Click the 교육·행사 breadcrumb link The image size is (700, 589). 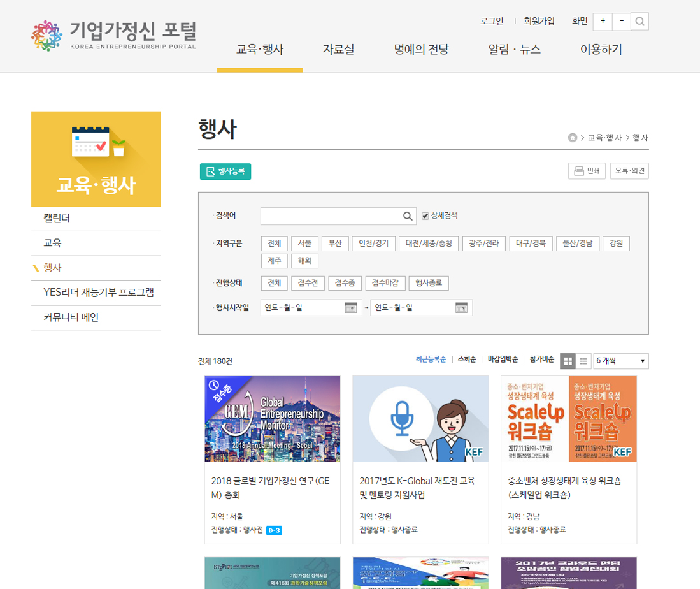tap(604, 138)
